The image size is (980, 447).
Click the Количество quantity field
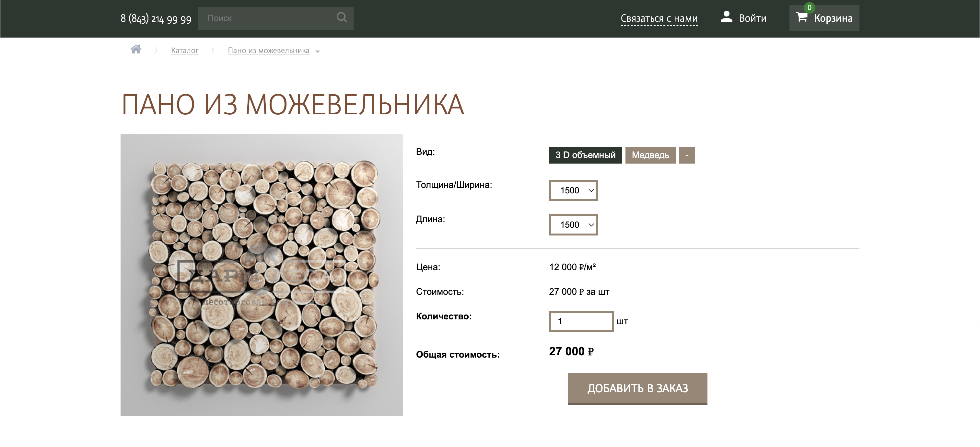pyautogui.click(x=581, y=322)
